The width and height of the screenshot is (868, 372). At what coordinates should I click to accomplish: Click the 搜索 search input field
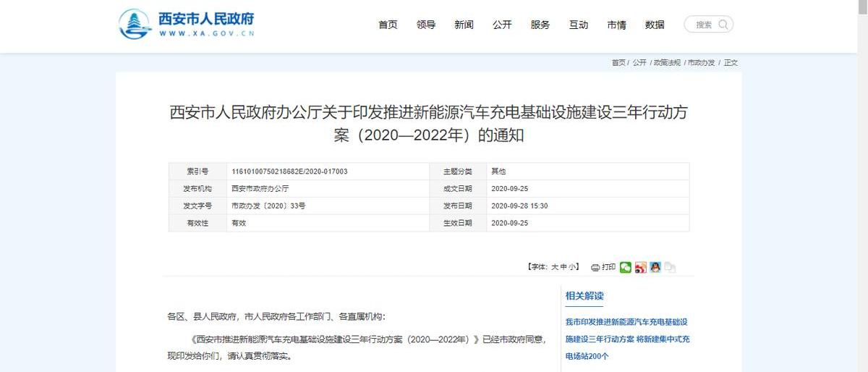tap(703, 25)
